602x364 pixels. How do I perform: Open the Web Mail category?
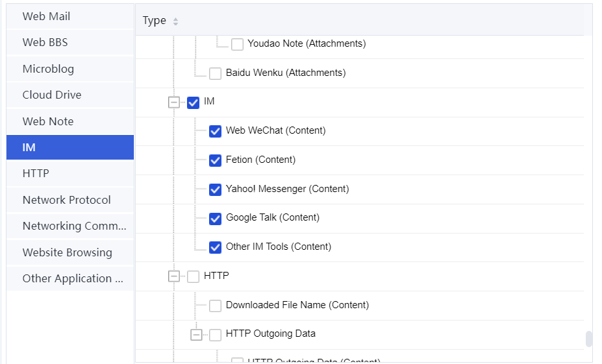70,16
